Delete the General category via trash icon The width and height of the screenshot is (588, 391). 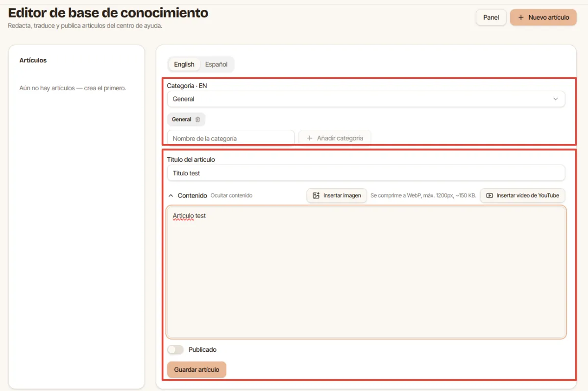[x=197, y=120]
